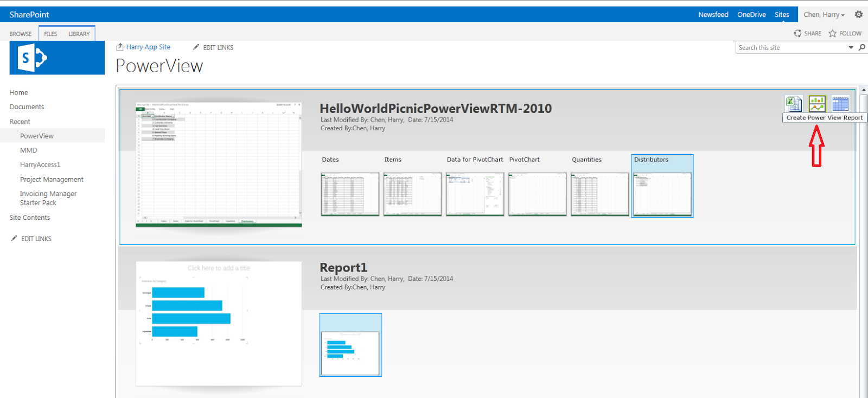Open Project Management in the sidebar

click(52, 179)
